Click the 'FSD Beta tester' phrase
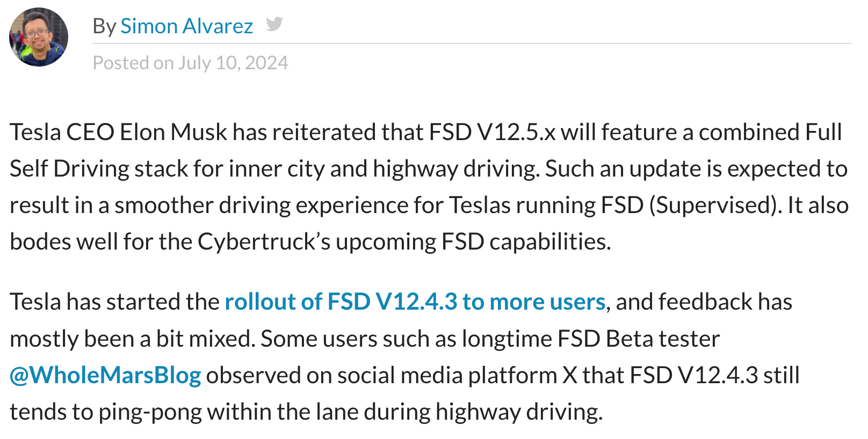The width and height of the screenshot is (868, 439). point(639,339)
